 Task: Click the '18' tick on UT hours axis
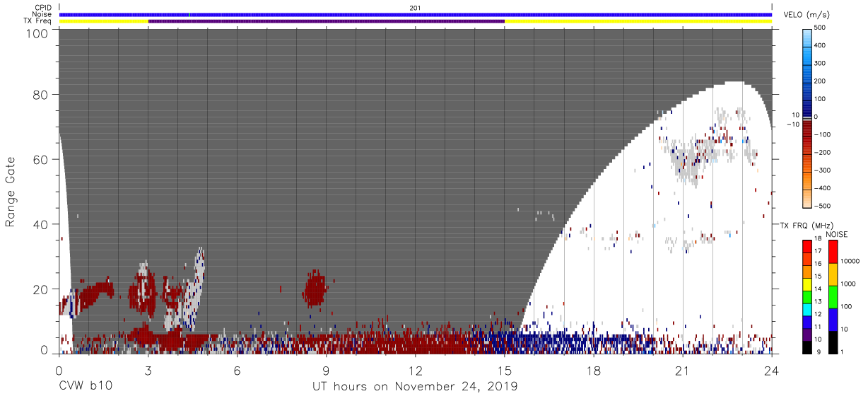pyautogui.click(x=594, y=370)
